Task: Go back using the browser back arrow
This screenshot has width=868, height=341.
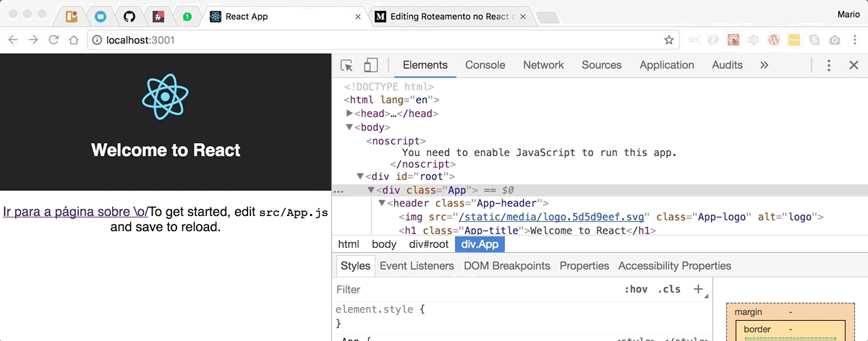Action: click(x=12, y=40)
